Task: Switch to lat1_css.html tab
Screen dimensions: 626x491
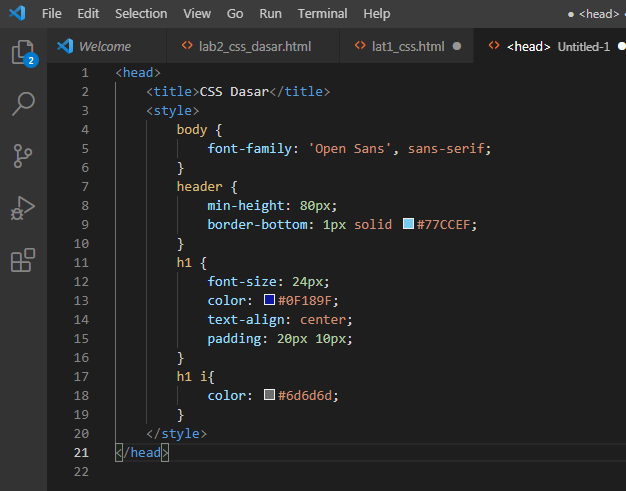Action: coord(407,46)
